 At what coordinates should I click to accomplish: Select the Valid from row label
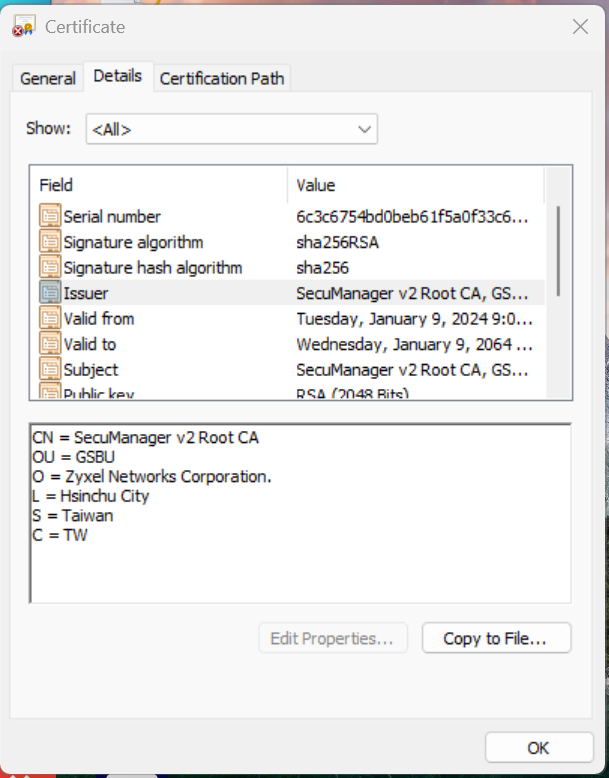pyautogui.click(x=99, y=319)
